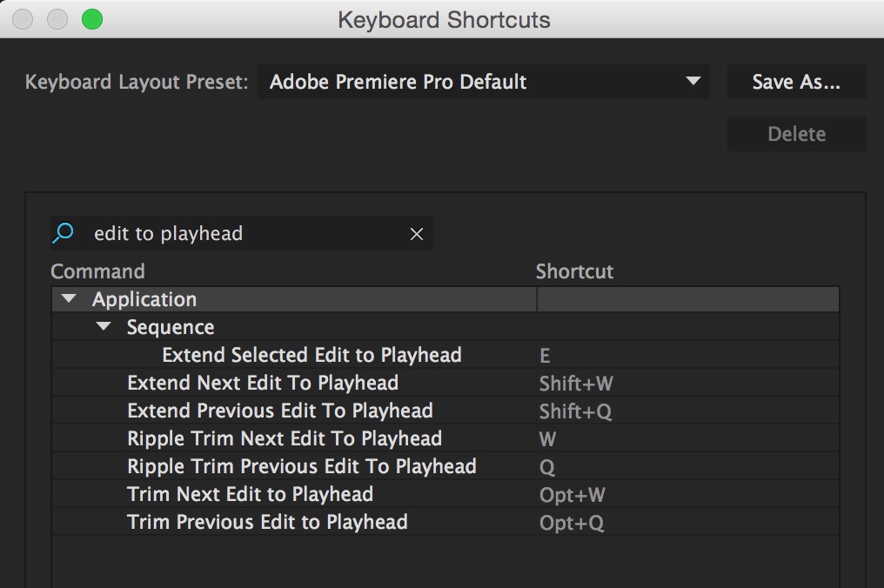Select Extend Next Edit To Playhead command
This screenshot has width=884, height=588.
pyautogui.click(x=263, y=383)
